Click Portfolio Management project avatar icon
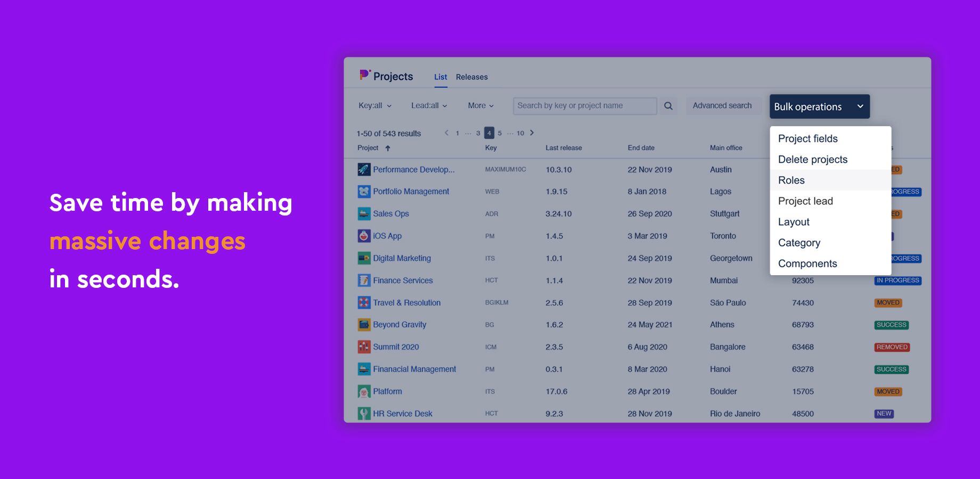 tap(364, 192)
